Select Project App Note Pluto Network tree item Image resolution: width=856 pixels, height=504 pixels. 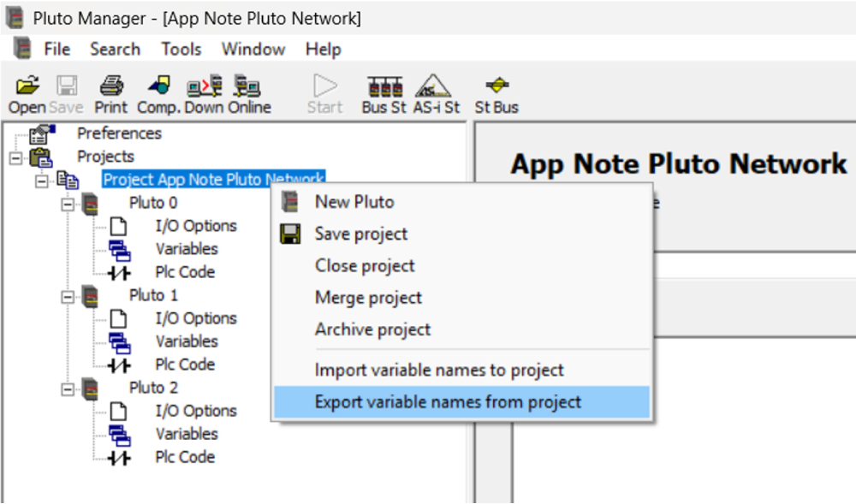(x=213, y=180)
